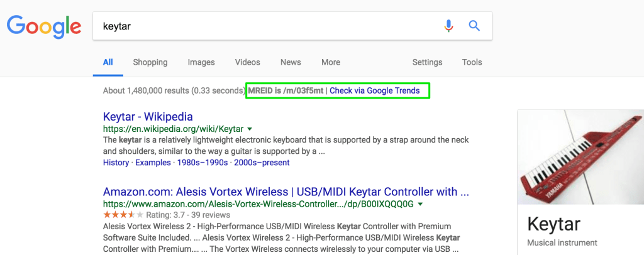Click the Amazon star rating icons

119,215
